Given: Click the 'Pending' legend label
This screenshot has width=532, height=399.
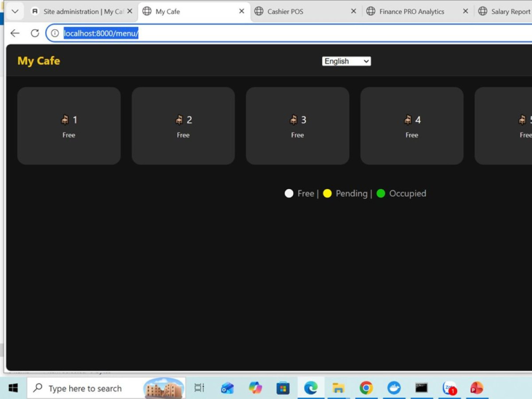Looking at the screenshot, I should click(x=352, y=194).
